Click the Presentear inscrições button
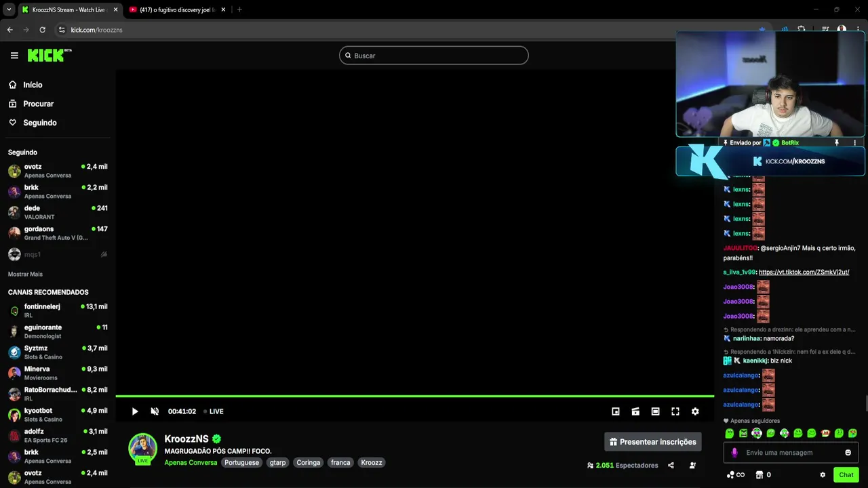The height and width of the screenshot is (488, 868). click(x=653, y=442)
